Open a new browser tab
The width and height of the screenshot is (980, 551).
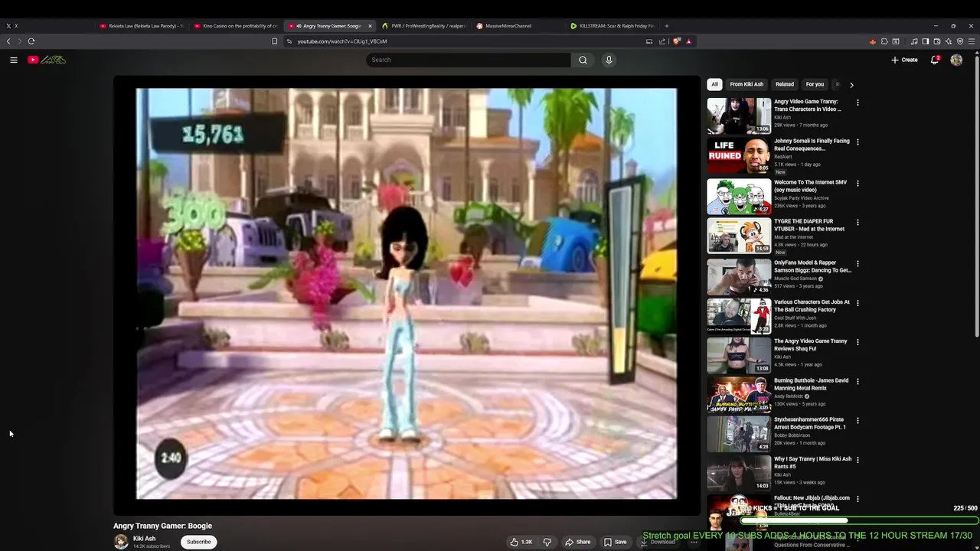[x=666, y=26]
